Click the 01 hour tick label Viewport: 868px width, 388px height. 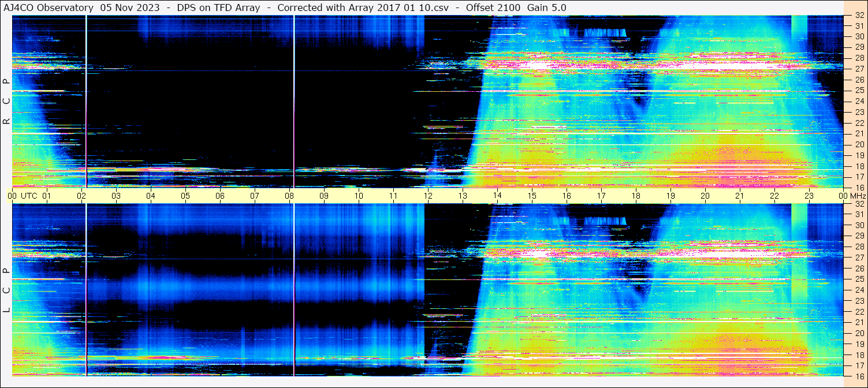tap(47, 196)
